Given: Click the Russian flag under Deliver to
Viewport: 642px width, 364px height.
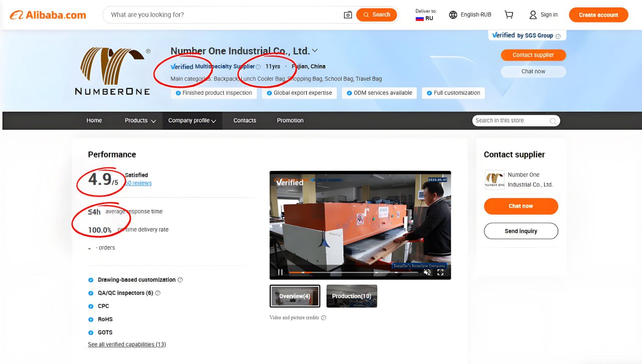Looking at the screenshot, I should pos(419,18).
